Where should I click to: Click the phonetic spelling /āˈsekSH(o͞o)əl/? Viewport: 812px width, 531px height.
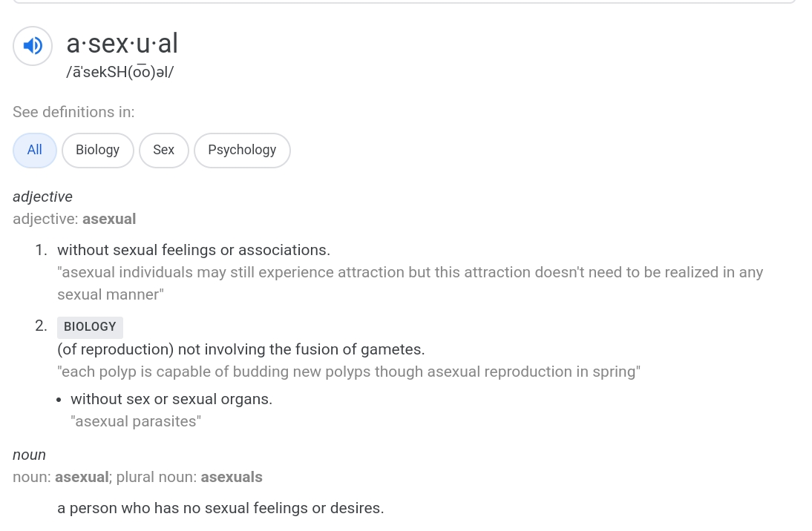[x=119, y=73]
